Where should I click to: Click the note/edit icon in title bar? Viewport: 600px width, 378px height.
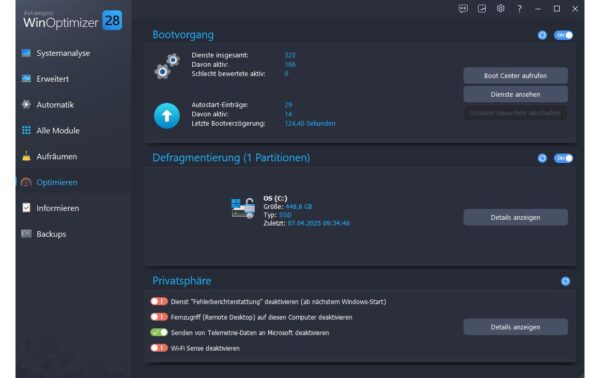pos(482,9)
